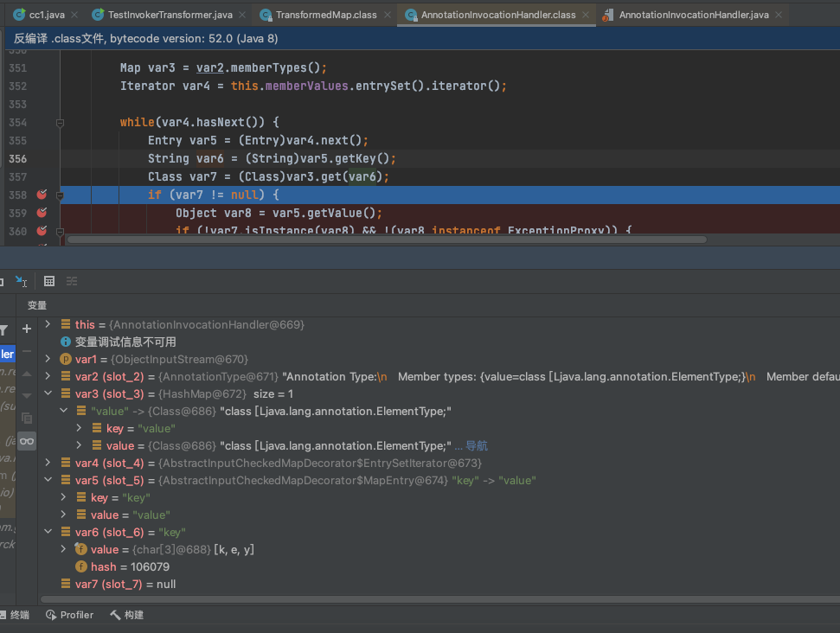Expand the key = "key" node under var5
Screen dimensions: 840x633
(63, 497)
